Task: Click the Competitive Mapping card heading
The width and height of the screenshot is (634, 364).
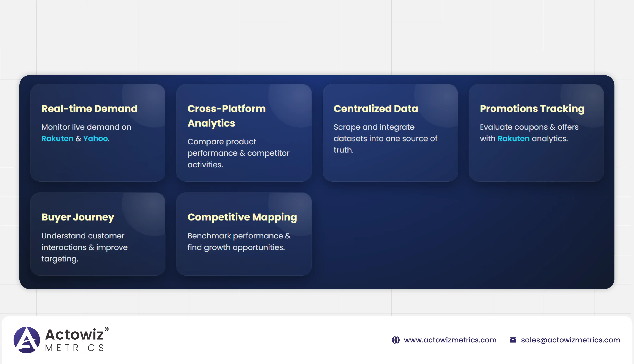Action: (x=242, y=217)
